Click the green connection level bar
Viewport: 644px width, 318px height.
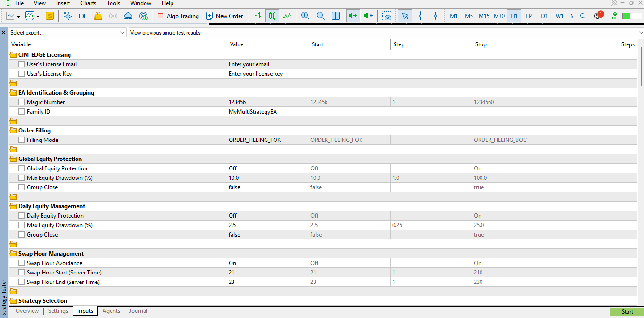(x=632, y=16)
